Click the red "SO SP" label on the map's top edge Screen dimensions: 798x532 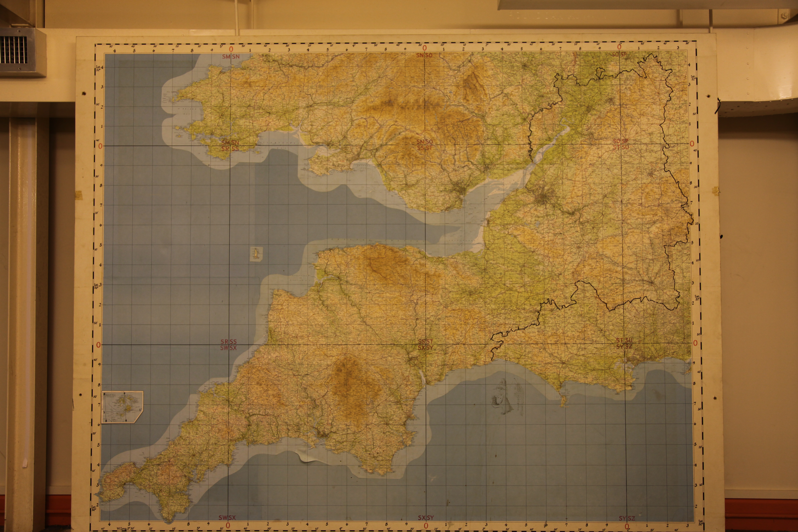(x=619, y=54)
